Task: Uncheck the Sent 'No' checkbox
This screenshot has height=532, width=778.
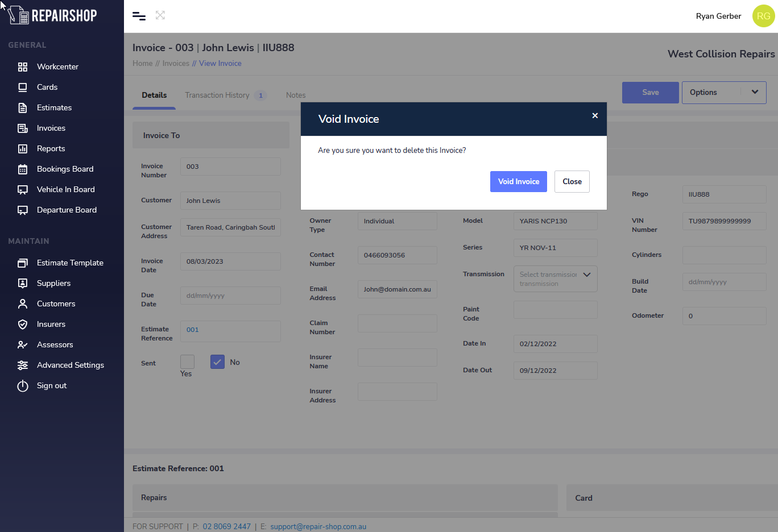Action: pyautogui.click(x=217, y=362)
